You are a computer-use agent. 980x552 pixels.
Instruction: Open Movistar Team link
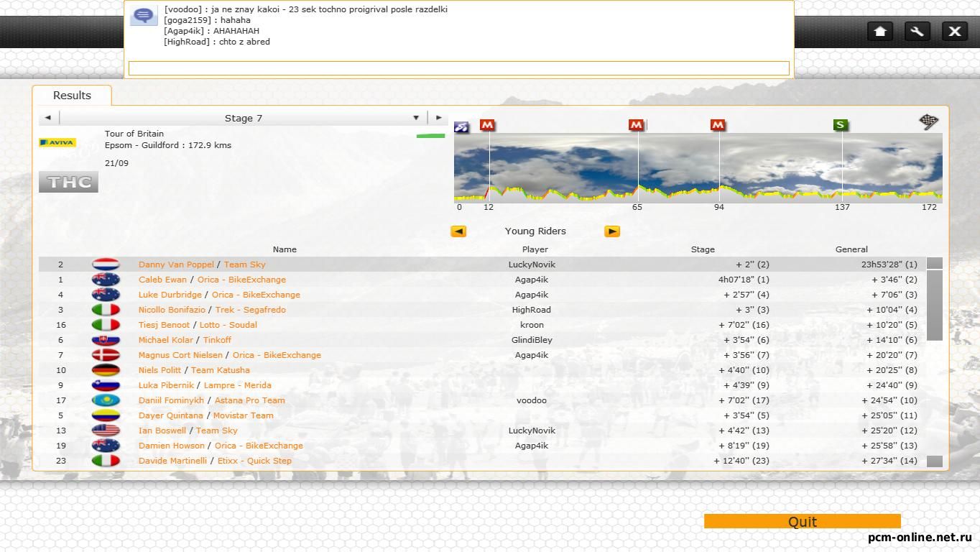point(244,415)
